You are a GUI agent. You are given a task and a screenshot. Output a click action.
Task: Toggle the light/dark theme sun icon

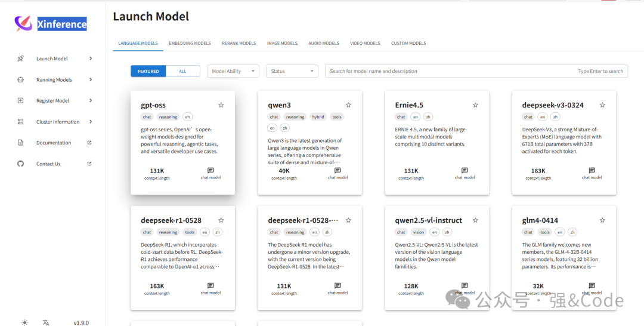(x=24, y=322)
